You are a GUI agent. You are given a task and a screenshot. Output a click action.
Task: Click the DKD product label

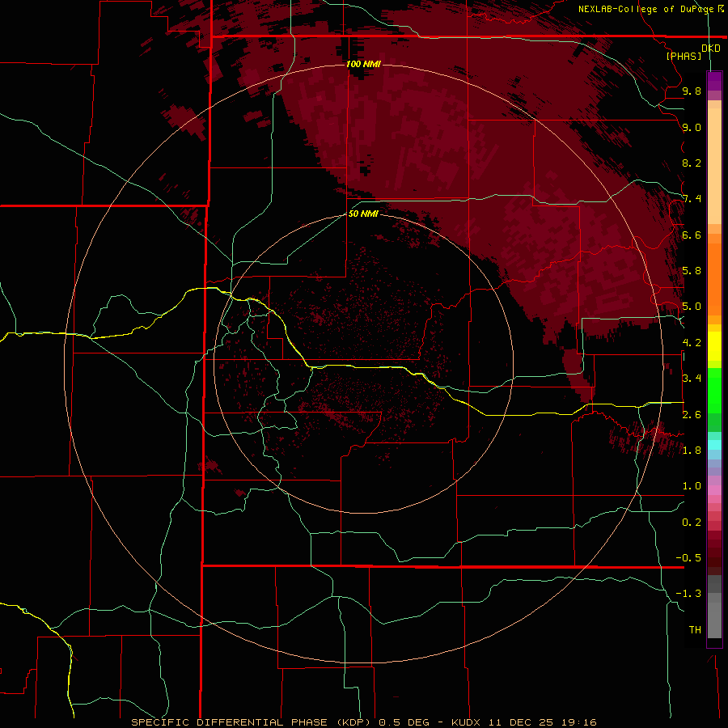[x=711, y=49]
